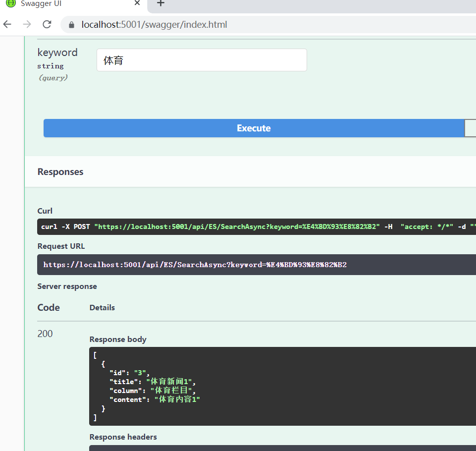
Task: Click the Server response label
Action: (x=66, y=286)
